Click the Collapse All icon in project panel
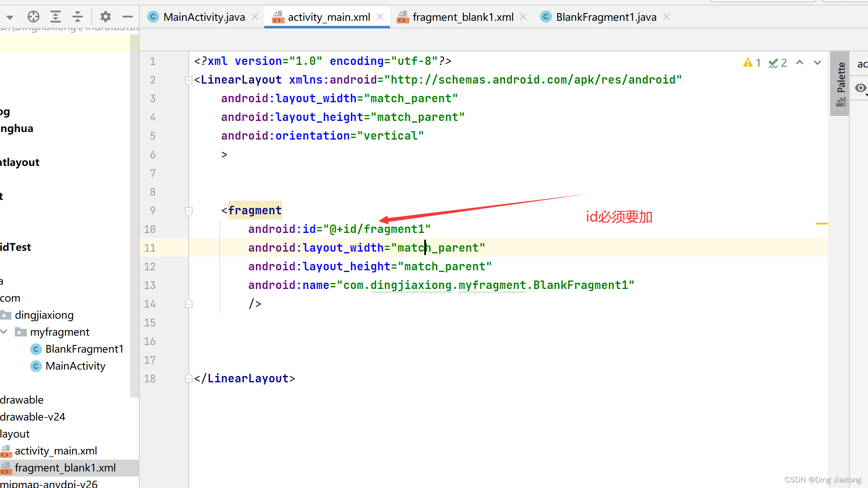 click(x=78, y=17)
